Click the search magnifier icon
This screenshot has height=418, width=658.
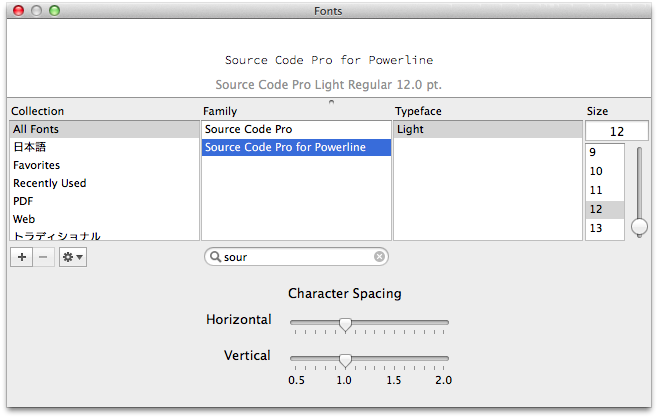[x=214, y=257]
